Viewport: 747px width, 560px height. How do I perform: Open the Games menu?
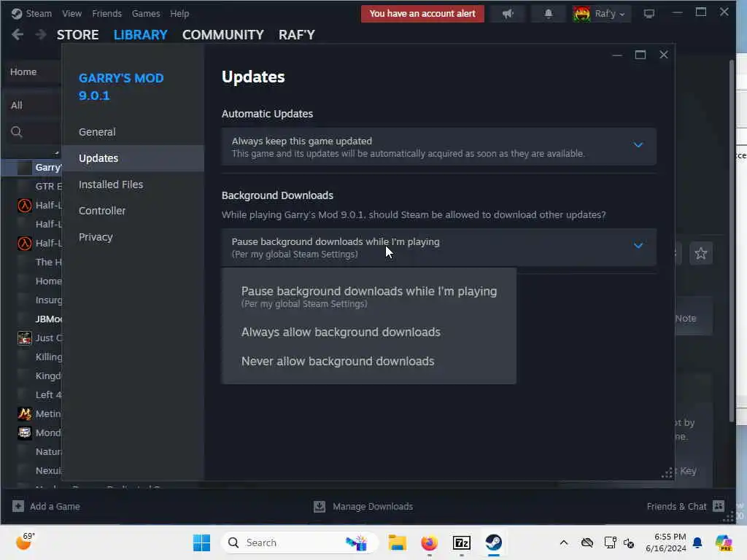(x=146, y=13)
